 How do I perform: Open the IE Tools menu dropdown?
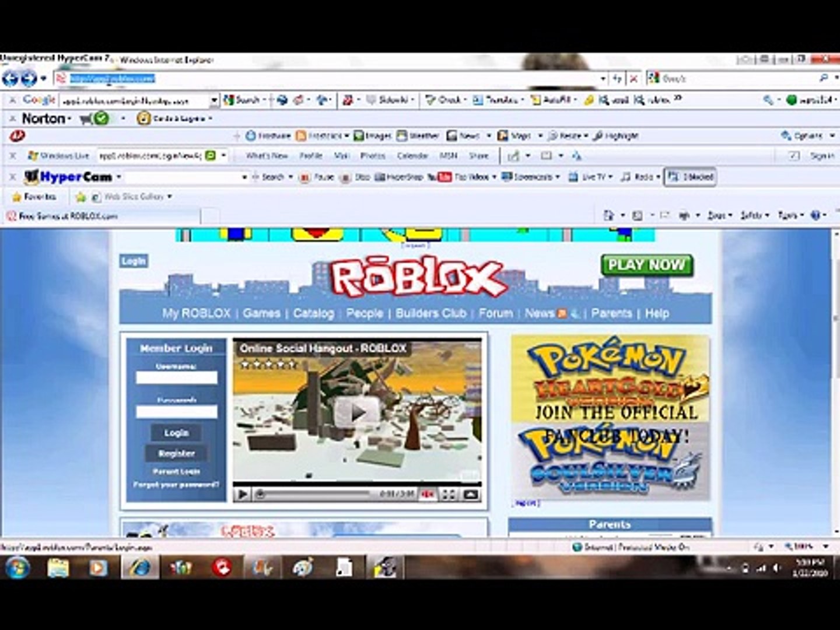(x=790, y=215)
